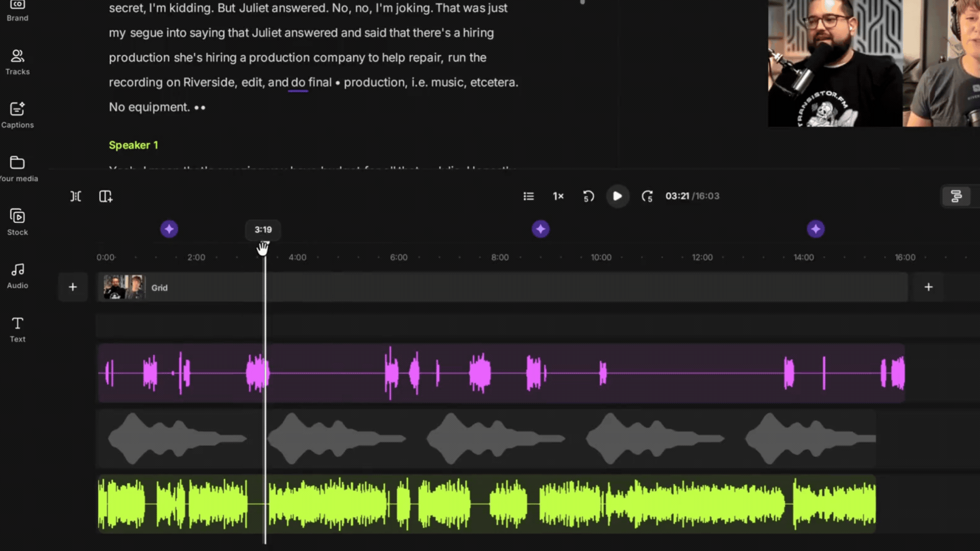Viewport: 980px width, 551px height.
Task: Select the pink audio waveform track
Action: coord(501,373)
